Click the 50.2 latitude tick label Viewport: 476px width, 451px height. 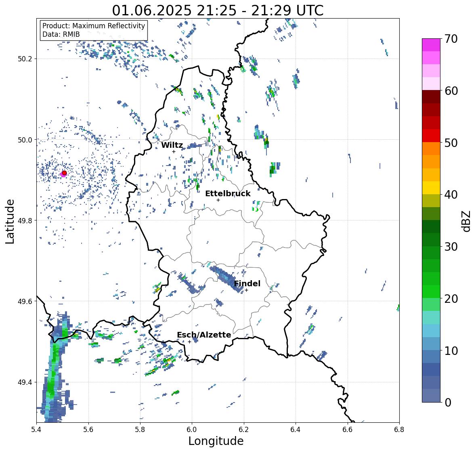pos(25,59)
